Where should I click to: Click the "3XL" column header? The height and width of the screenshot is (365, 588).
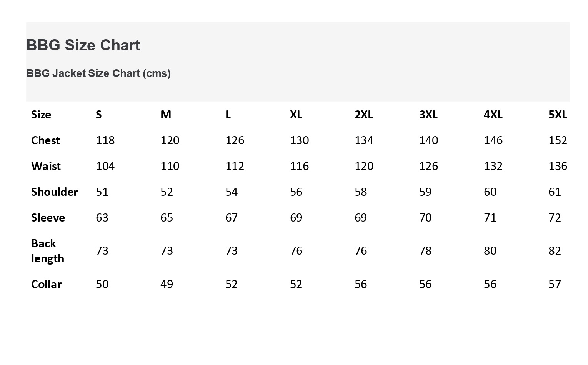click(428, 115)
